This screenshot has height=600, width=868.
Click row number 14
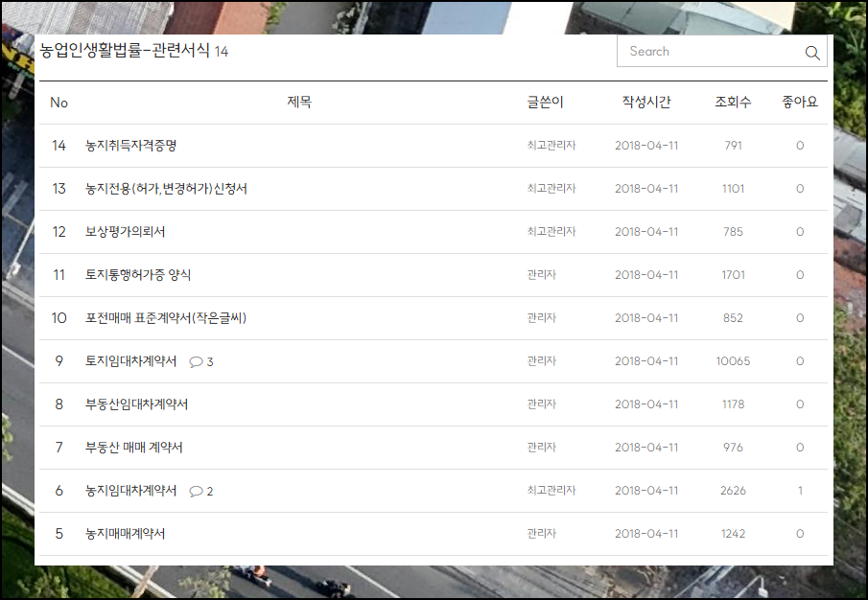point(59,146)
